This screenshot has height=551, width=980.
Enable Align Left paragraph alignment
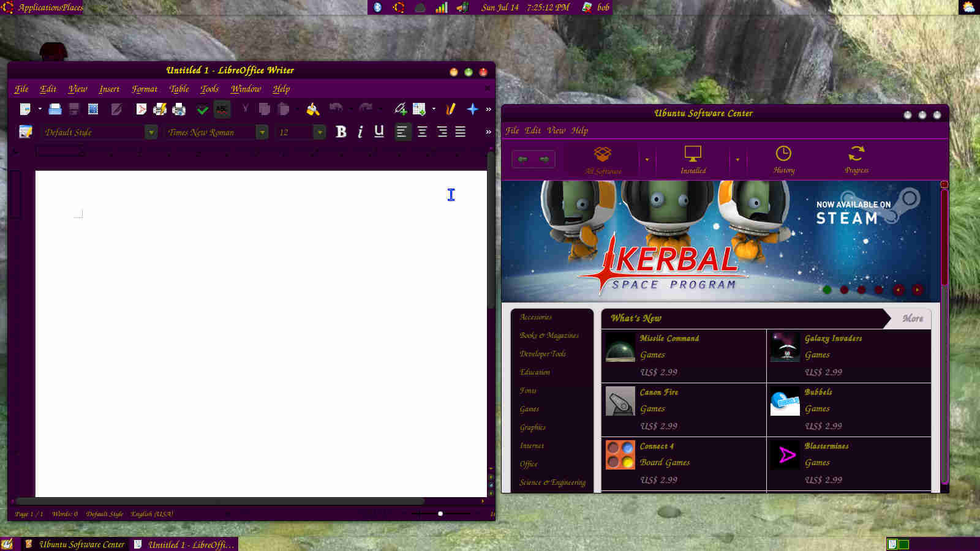point(402,132)
